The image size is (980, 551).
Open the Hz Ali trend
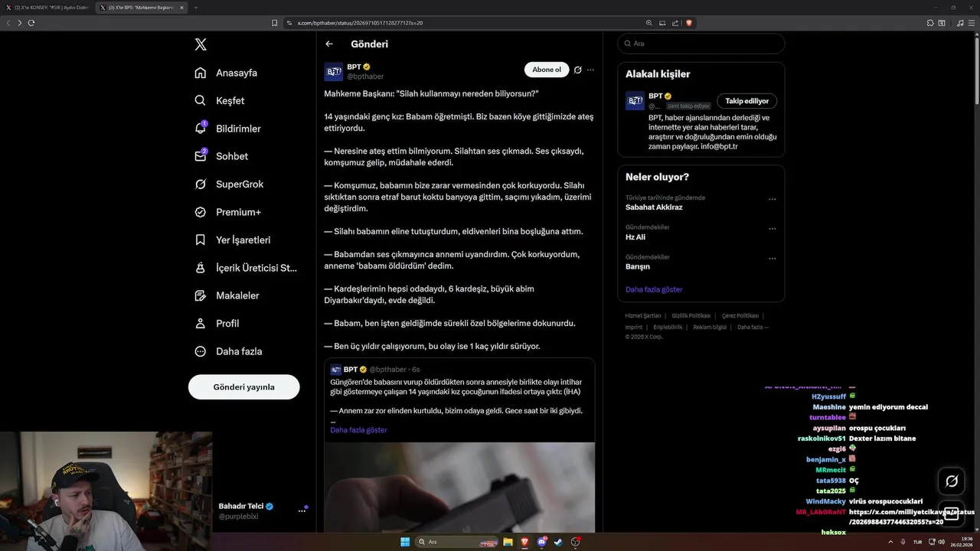click(635, 237)
